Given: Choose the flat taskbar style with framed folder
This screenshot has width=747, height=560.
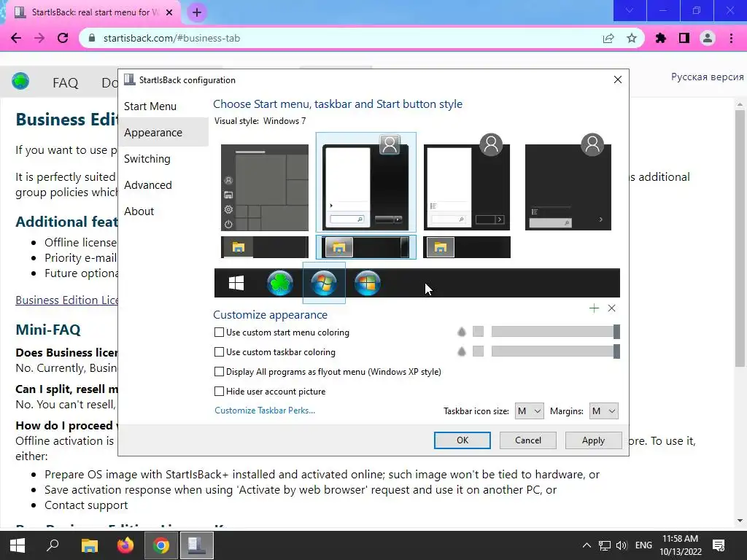Looking at the screenshot, I should click(466, 247).
